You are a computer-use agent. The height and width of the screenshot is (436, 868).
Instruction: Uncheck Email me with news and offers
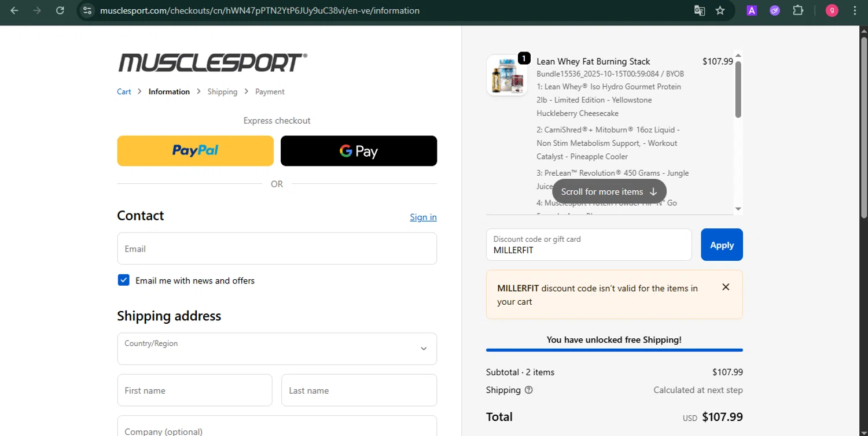[123, 280]
